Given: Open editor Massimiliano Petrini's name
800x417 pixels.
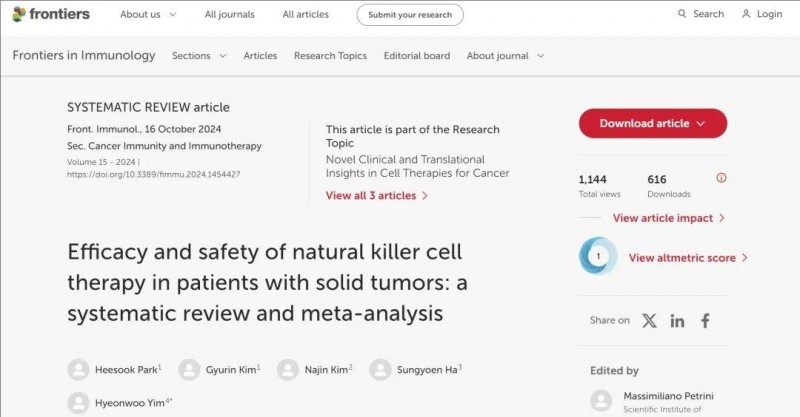Looking at the screenshot, I should 668,396.
